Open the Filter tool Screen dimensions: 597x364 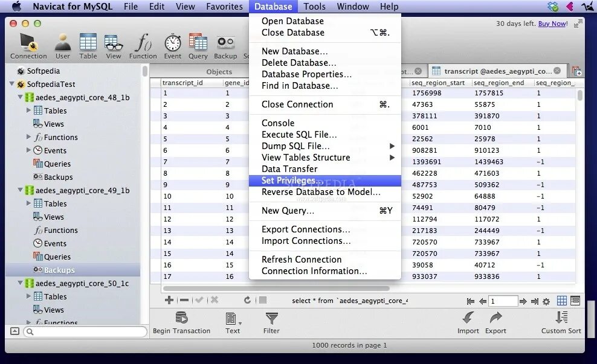click(x=271, y=323)
